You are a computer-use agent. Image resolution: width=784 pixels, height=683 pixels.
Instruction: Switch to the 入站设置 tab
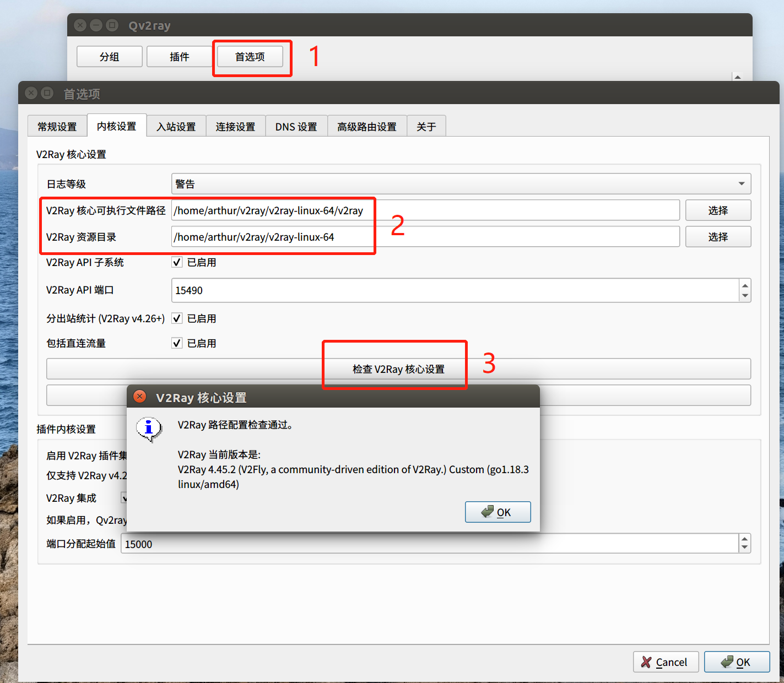point(176,126)
